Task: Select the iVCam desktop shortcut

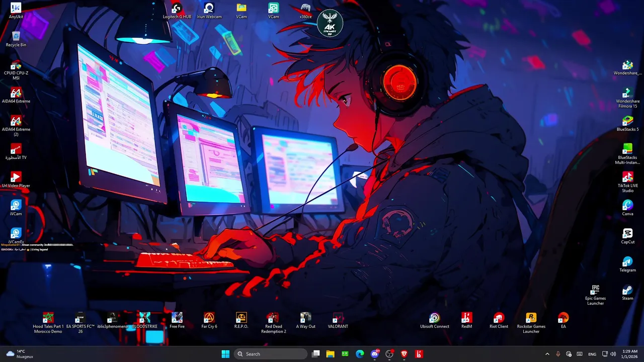Action: 16,208
